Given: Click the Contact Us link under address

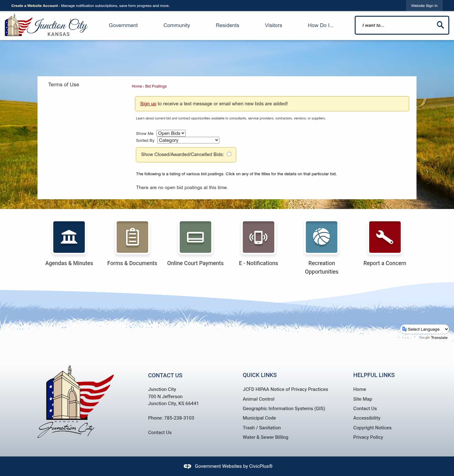Looking at the screenshot, I should (x=160, y=432).
